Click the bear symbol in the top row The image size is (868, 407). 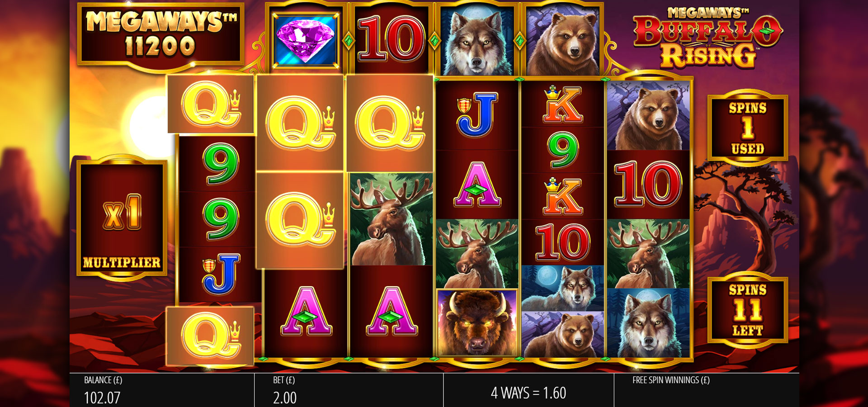tap(562, 41)
